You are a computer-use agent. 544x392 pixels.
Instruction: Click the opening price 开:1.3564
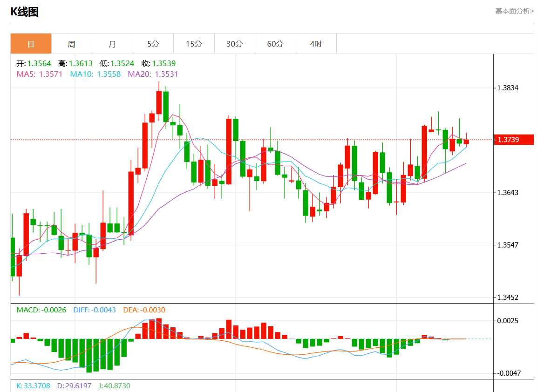tap(34, 63)
